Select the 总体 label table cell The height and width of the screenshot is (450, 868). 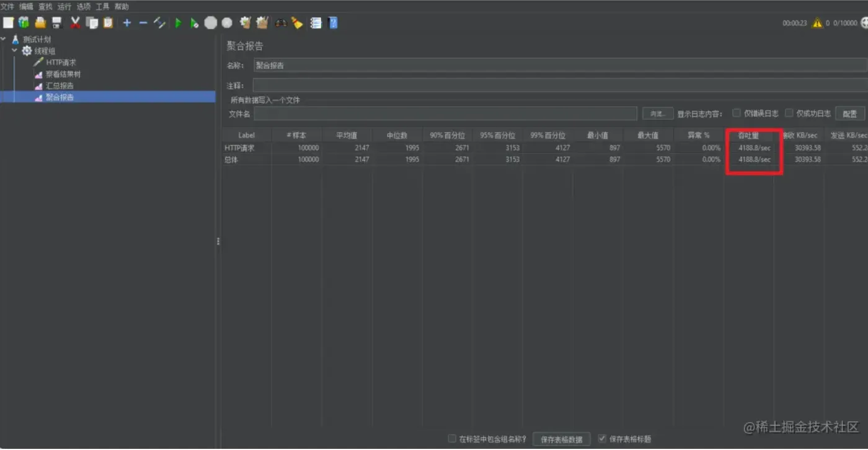coord(247,159)
